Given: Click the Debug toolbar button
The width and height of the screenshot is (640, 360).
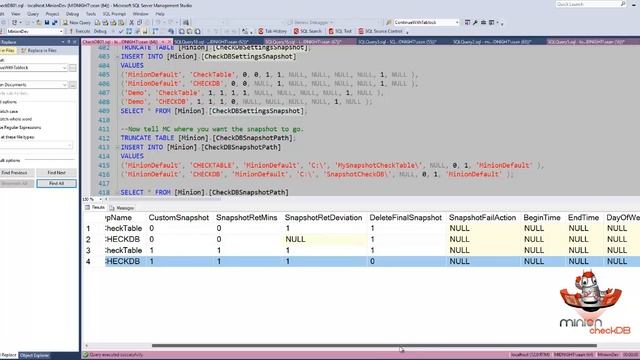Looking at the screenshot, I should 100,31.
